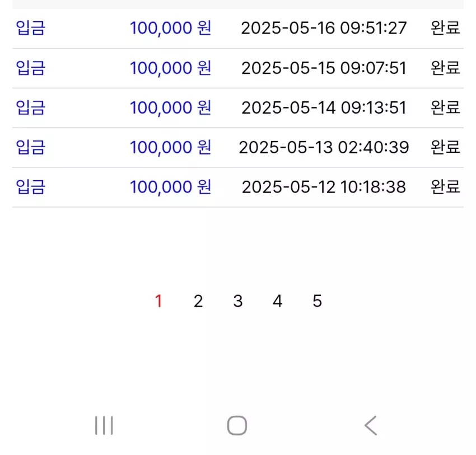
Task: Click timestamp 2025-05-15 09:07:51
Action: 324,68
